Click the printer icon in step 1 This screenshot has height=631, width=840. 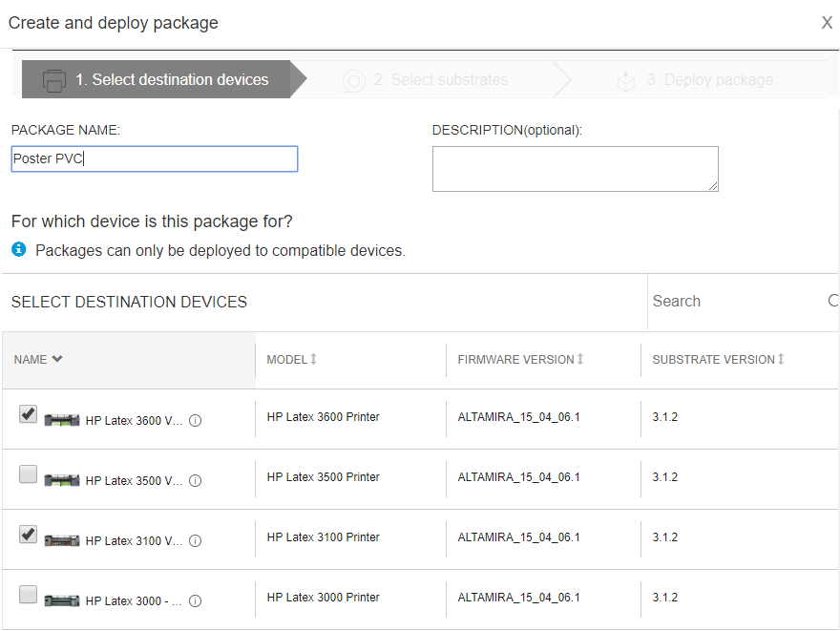point(54,80)
